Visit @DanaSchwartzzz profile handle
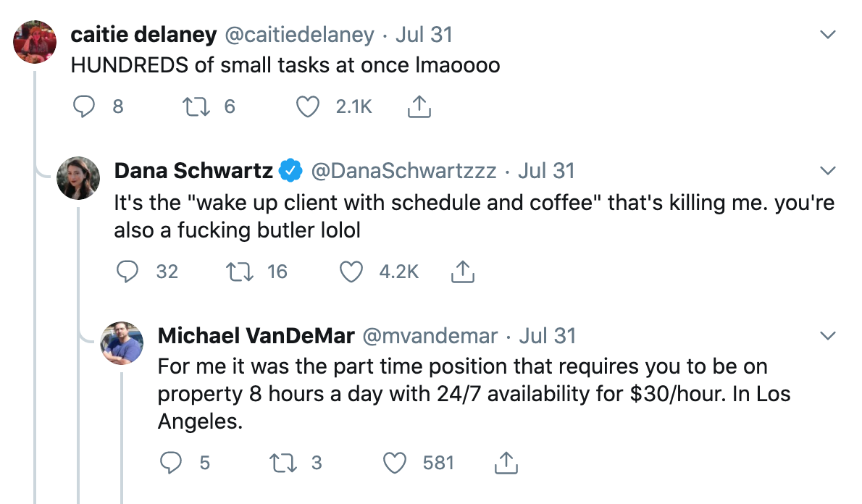The width and height of the screenshot is (862, 504). click(403, 171)
